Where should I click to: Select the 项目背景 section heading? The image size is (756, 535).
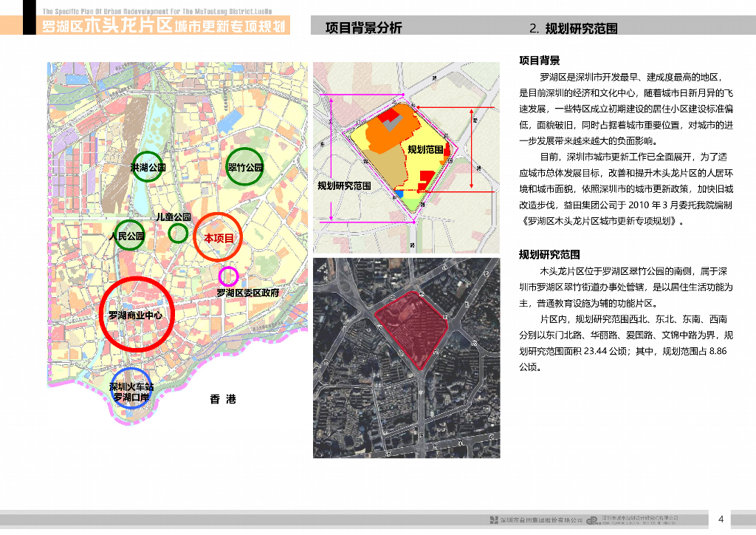[540, 61]
